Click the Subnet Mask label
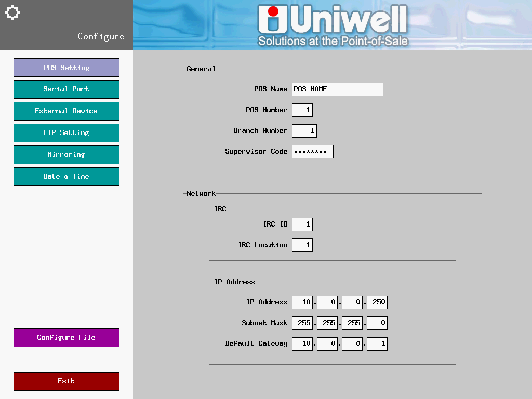Viewport: 532px width, 399px height. coord(264,323)
